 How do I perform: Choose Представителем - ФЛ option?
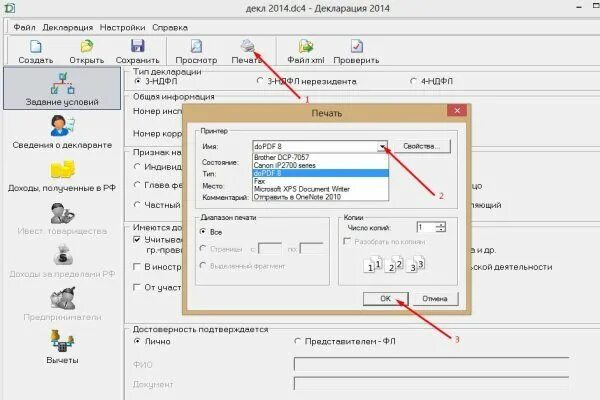pos(297,341)
